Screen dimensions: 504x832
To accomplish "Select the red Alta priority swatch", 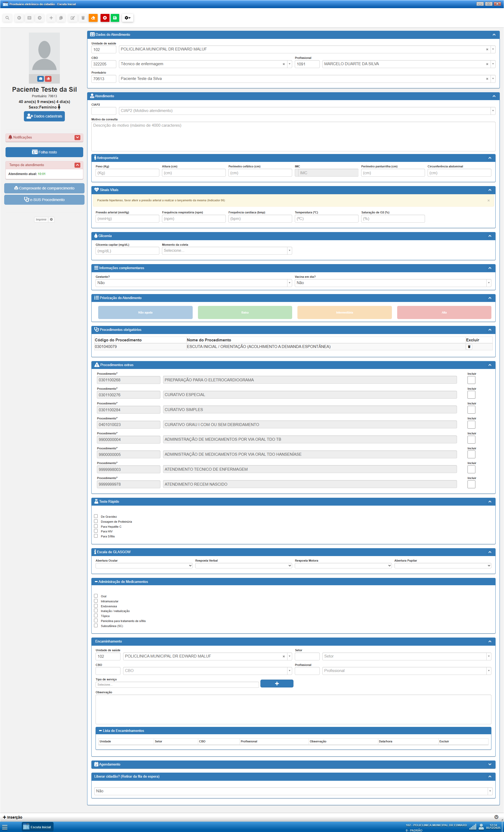I will pyautogui.click(x=444, y=312).
